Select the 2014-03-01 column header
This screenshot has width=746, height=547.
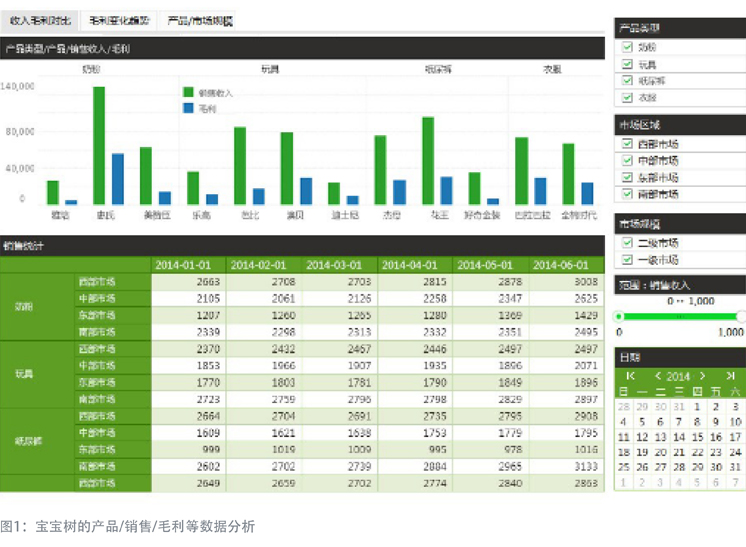pos(340,265)
